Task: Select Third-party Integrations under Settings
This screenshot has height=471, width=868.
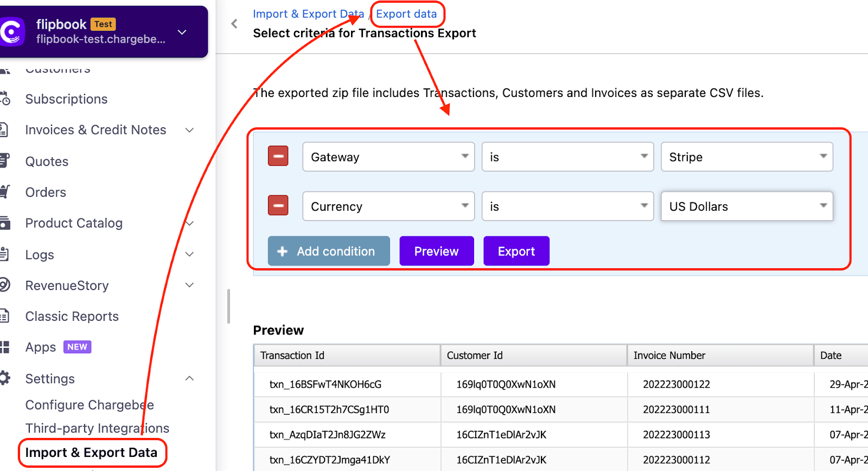Action: 97,428
